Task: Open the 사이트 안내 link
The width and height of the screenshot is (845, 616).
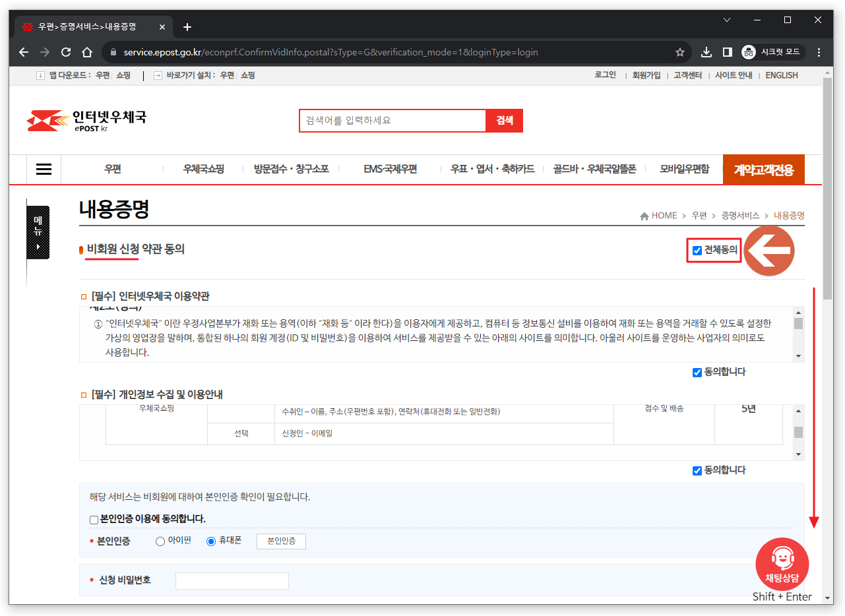Action: click(734, 75)
